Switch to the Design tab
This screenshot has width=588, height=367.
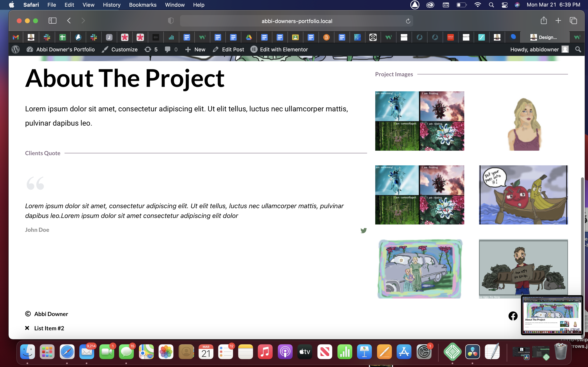pyautogui.click(x=544, y=37)
